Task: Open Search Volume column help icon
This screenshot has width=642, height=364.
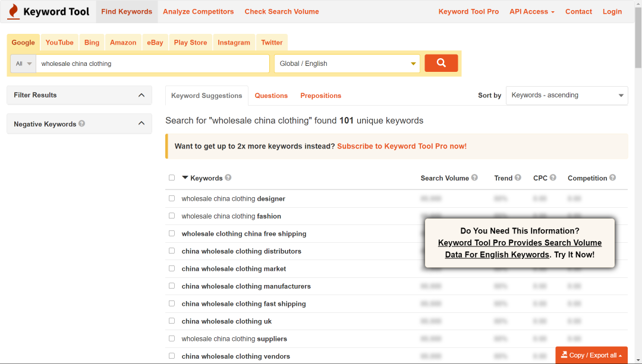Action: tap(474, 178)
